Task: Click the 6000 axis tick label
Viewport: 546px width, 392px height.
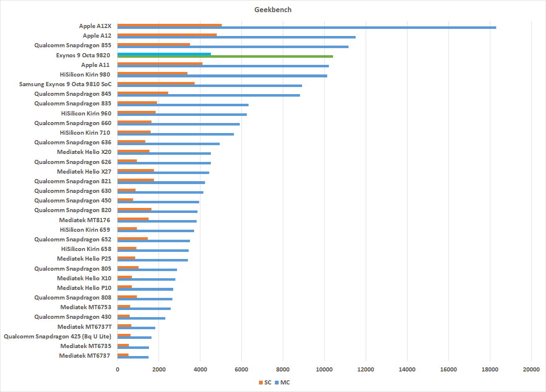Action: 241,369
